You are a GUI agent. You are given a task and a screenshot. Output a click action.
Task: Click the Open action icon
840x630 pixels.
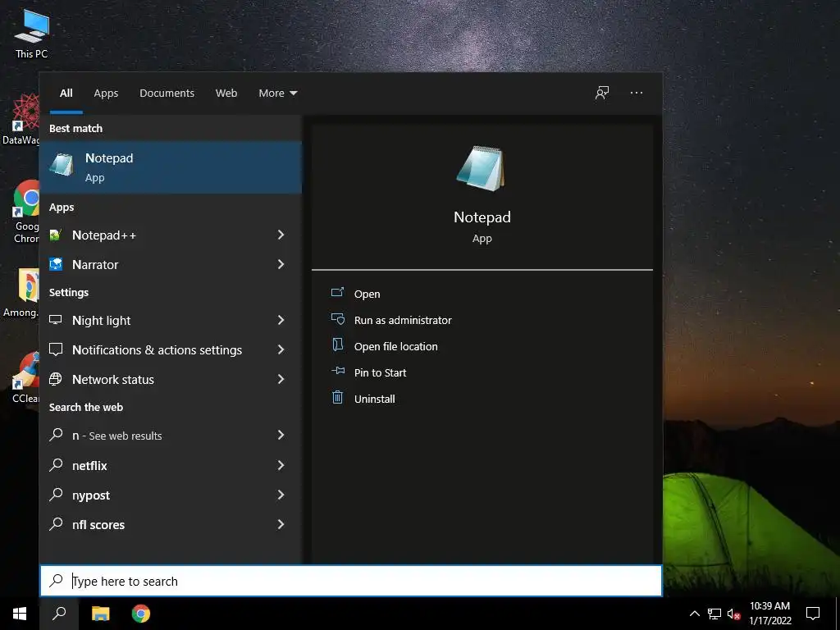pos(337,293)
